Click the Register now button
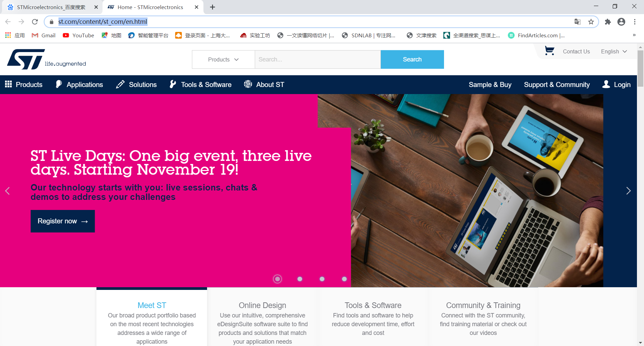Viewport: 644px width, 346px height. 63,221
